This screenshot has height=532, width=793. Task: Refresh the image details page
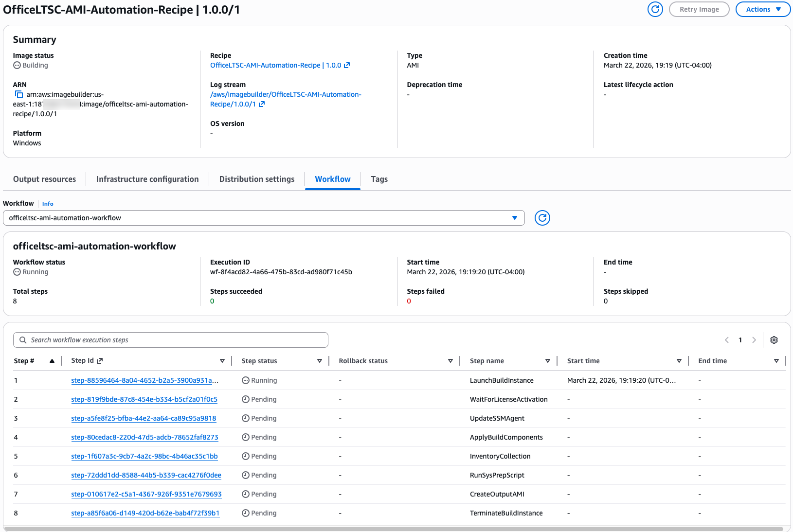pos(655,9)
